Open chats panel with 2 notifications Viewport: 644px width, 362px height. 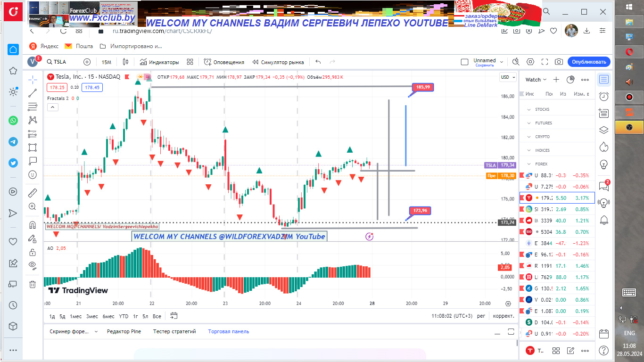[x=604, y=186]
